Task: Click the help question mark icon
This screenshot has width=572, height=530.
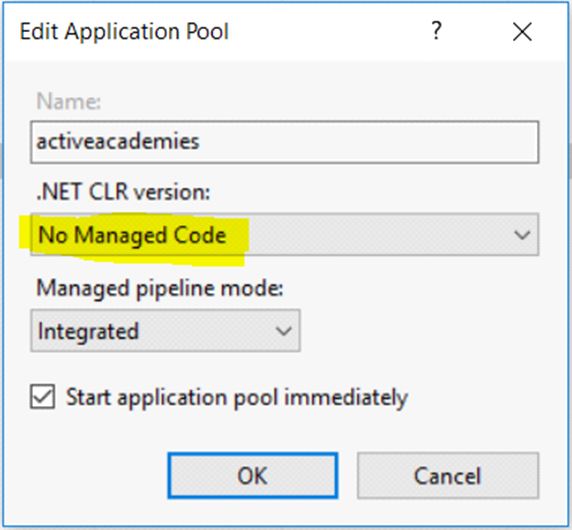Action: tap(437, 30)
